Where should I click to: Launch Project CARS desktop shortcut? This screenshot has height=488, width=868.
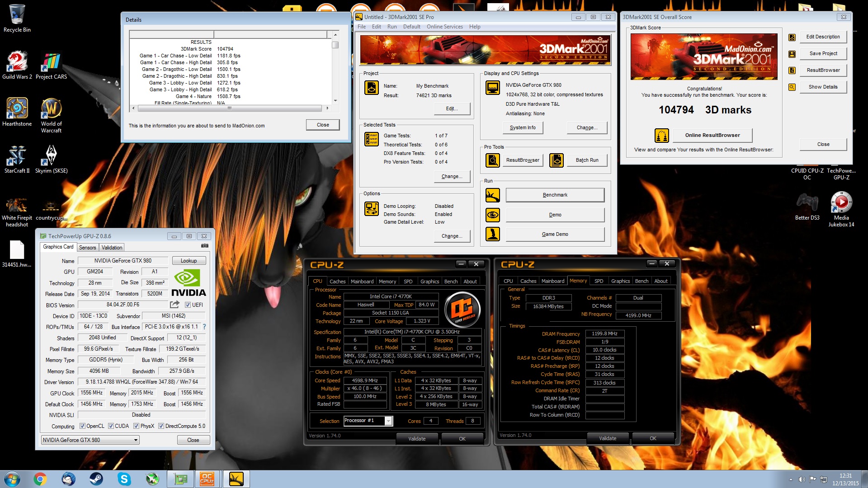51,66
